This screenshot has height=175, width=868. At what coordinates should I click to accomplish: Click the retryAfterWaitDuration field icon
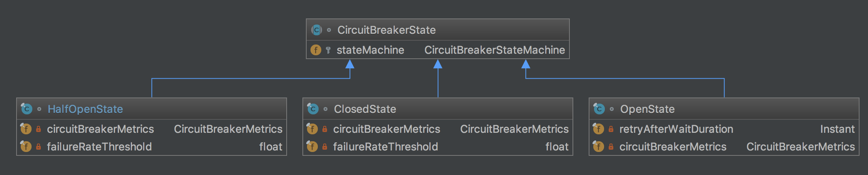[598, 129]
